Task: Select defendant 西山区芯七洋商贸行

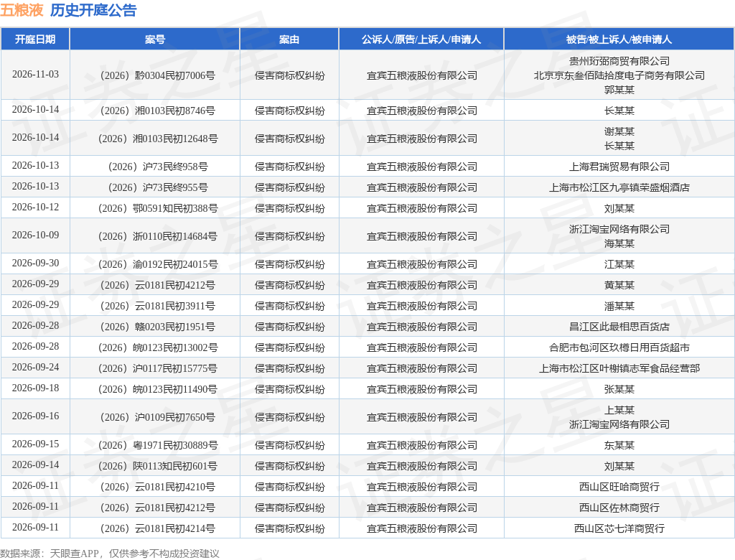Action: [x=619, y=528]
